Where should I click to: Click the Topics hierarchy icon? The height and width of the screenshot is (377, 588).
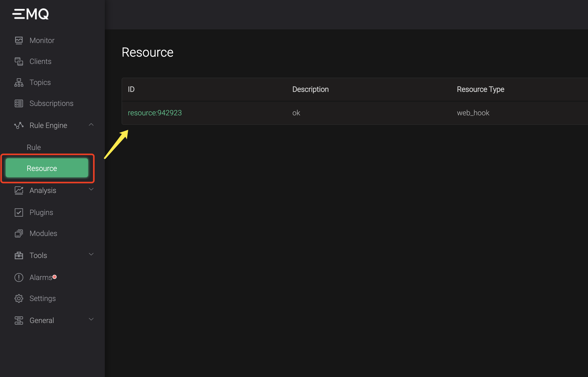point(19,82)
